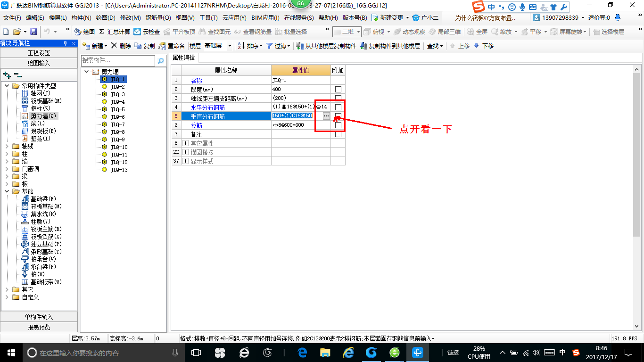Open the 构件(N) menu
Image resolution: width=644 pixels, height=362 pixels.
point(82,18)
